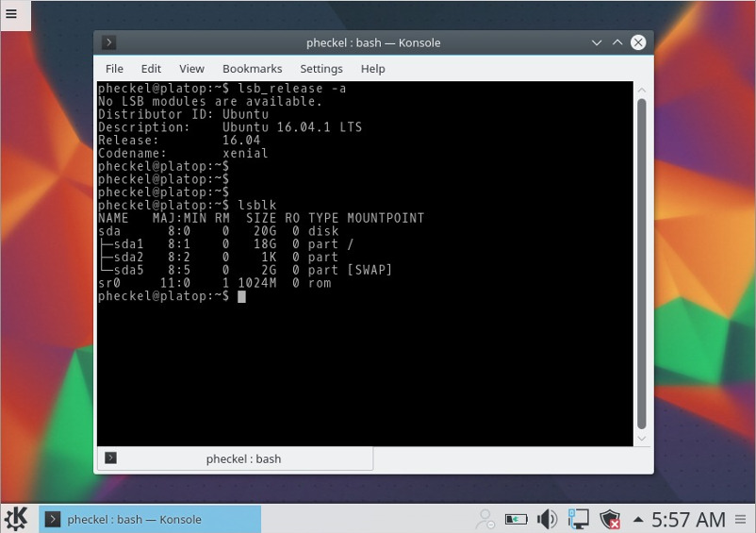Click the terminal scrollbar down arrow
Viewport: 756px width, 533px height.
(642, 439)
